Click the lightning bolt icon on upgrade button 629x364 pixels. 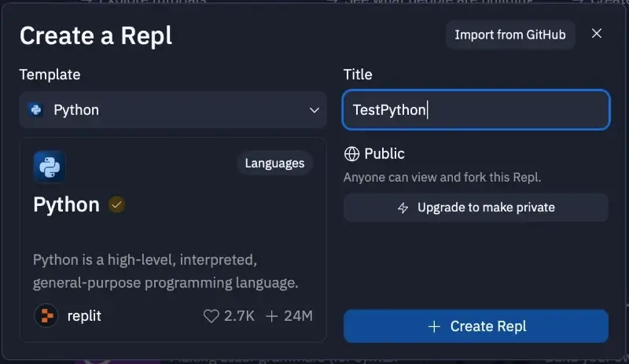(x=403, y=208)
